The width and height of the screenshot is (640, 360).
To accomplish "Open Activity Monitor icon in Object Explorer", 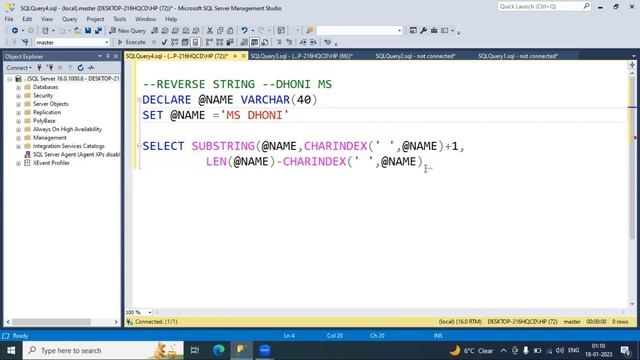I will pyautogui.click(x=91, y=68).
